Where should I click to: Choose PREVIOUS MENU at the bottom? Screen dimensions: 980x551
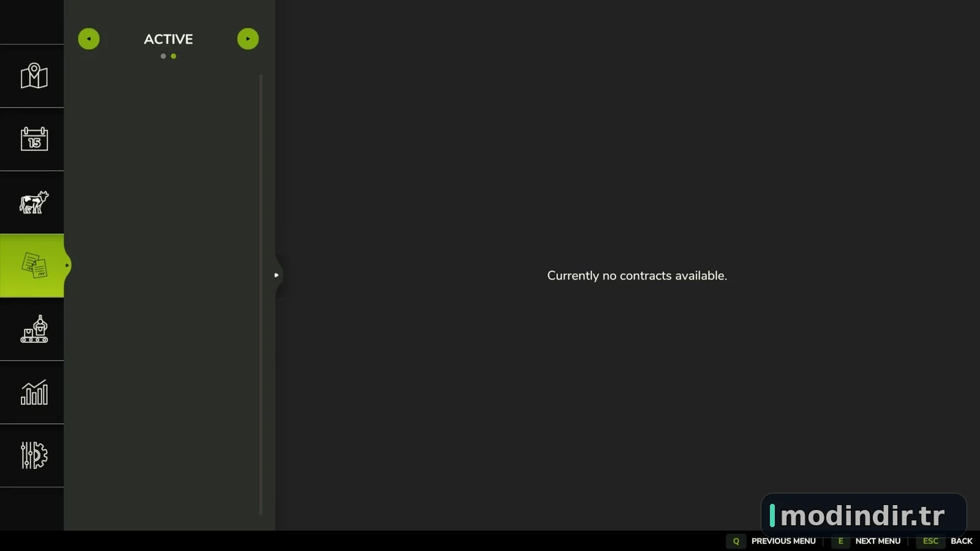tap(783, 541)
